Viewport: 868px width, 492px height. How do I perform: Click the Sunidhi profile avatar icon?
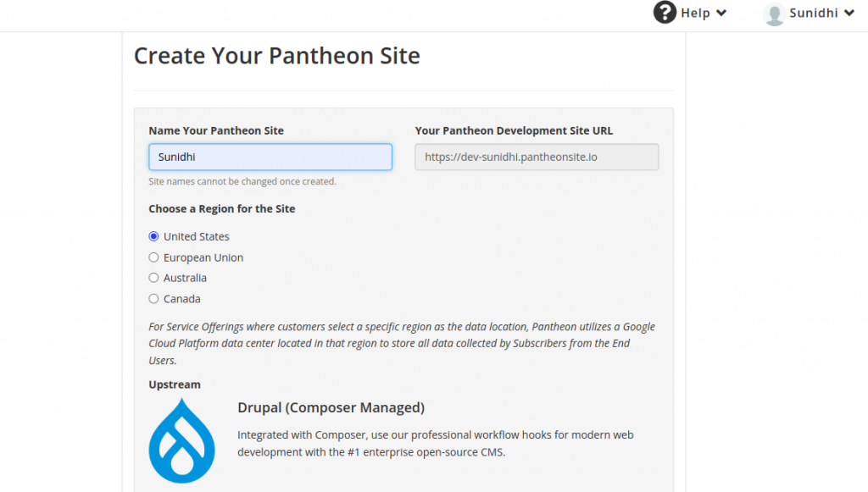tap(774, 13)
